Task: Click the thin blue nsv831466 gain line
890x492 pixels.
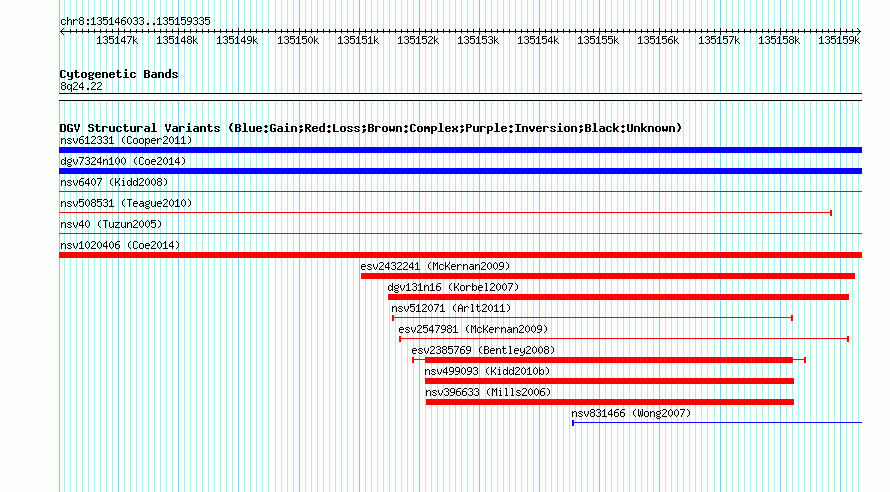Action: pyautogui.click(x=717, y=423)
